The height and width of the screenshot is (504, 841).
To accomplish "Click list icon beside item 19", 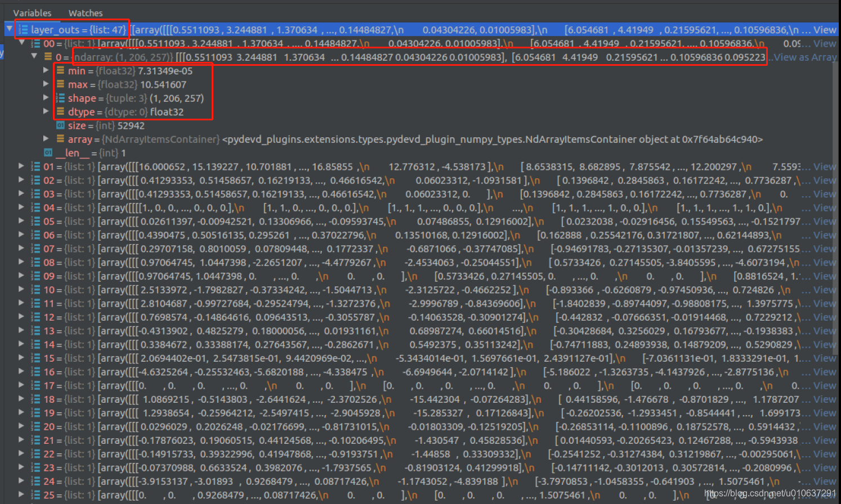I will coord(35,413).
